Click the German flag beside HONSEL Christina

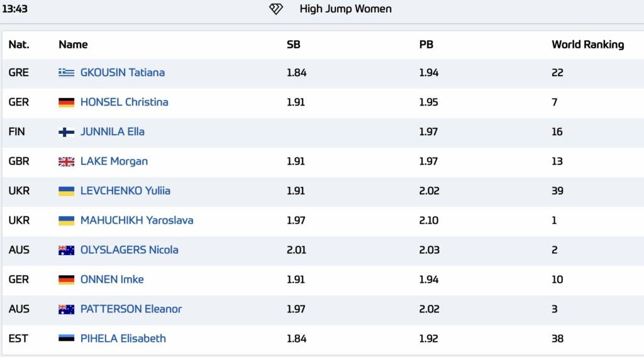(66, 102)
